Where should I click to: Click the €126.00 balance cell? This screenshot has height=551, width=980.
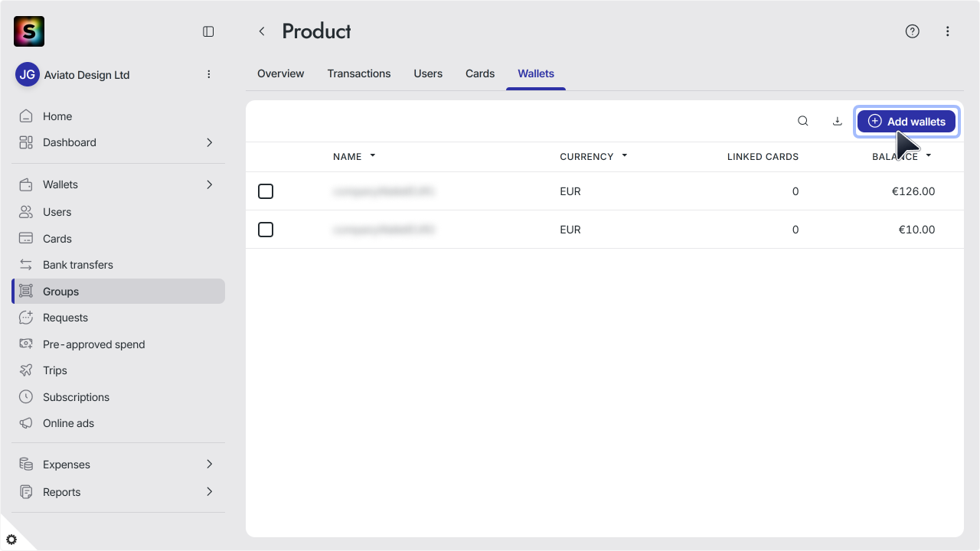click(913, 191)
